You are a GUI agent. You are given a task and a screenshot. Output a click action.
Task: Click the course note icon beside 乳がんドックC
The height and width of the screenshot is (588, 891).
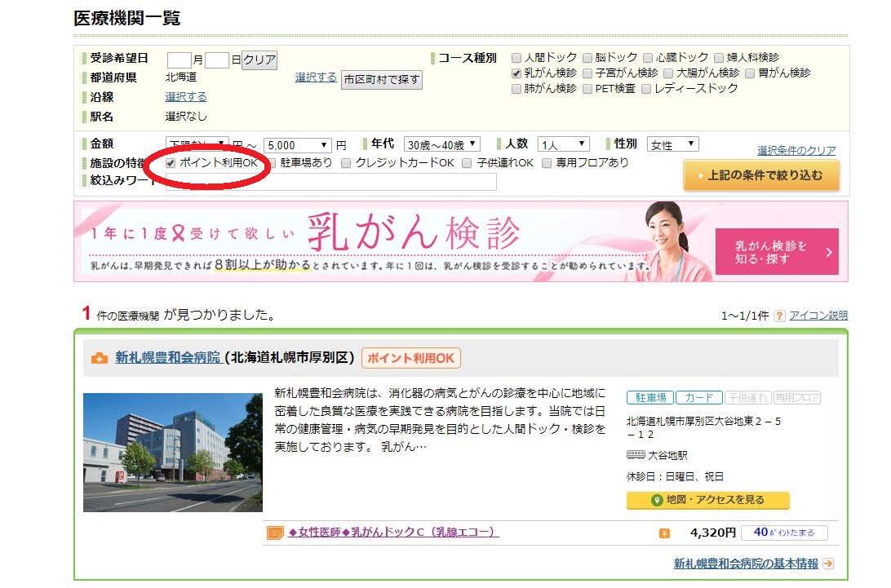pyautogui.click(x=275, y=533)
